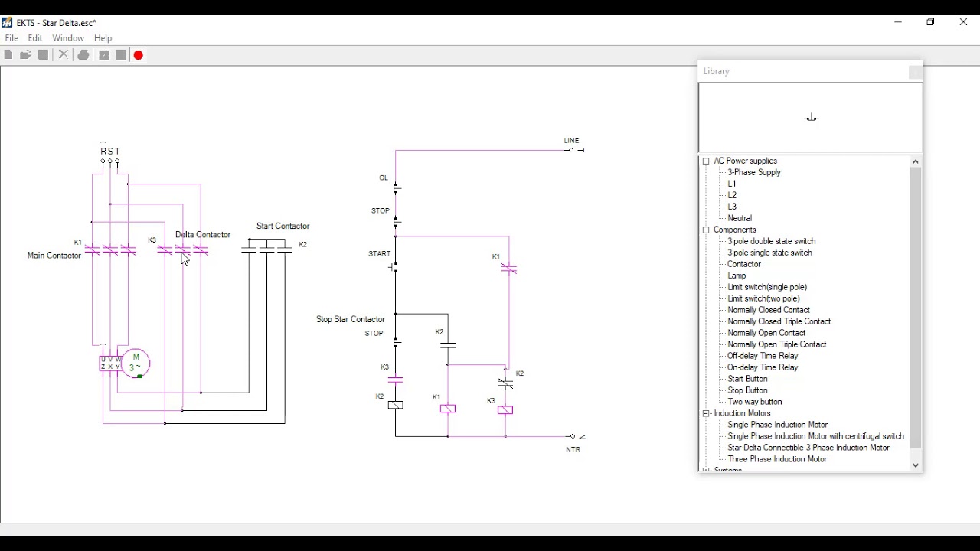Image resolution: width=980 pixels, height=551 pixels.
Task: Select Three Phase Induction Motor item
Action: point(778,460)
